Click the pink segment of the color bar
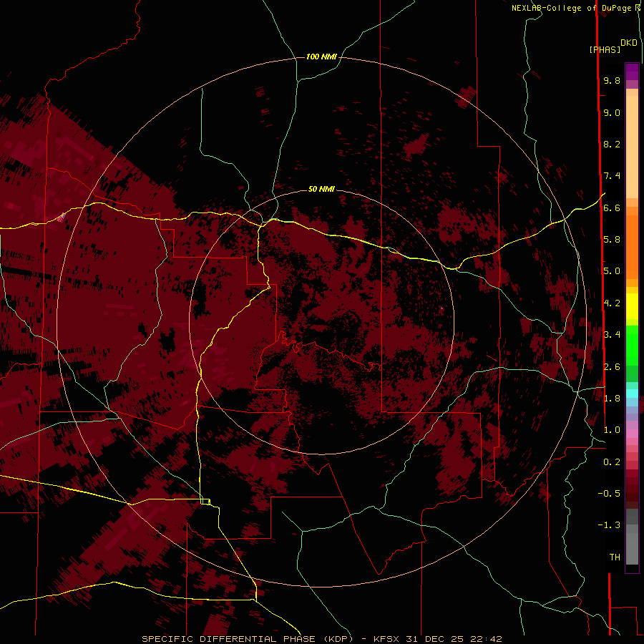The width and height of the screenshot is (644, 644). (x=632, y=434)
